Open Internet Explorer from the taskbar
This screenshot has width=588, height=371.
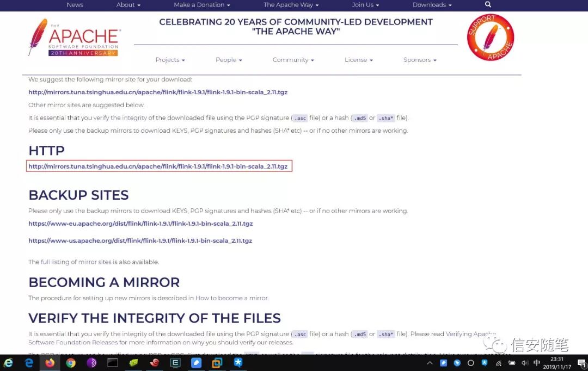point(8,363)
